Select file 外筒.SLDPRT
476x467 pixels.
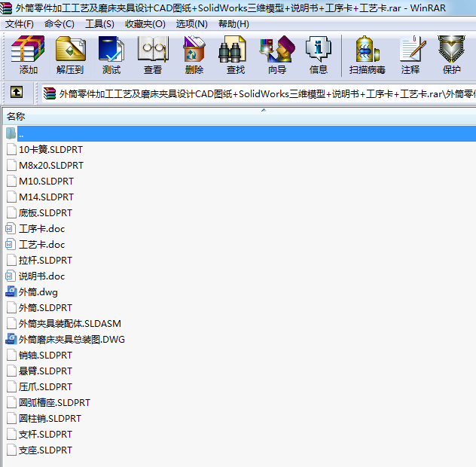[x=45, y=307]
